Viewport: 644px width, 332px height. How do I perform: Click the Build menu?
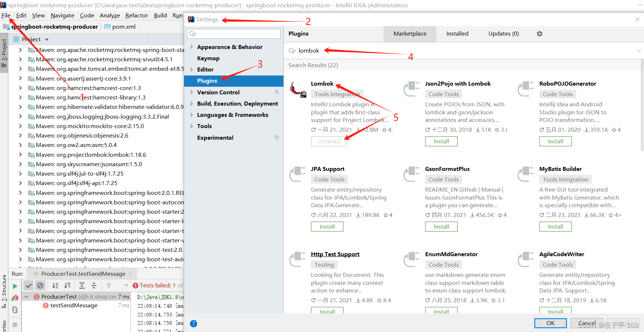coord(160,15)
